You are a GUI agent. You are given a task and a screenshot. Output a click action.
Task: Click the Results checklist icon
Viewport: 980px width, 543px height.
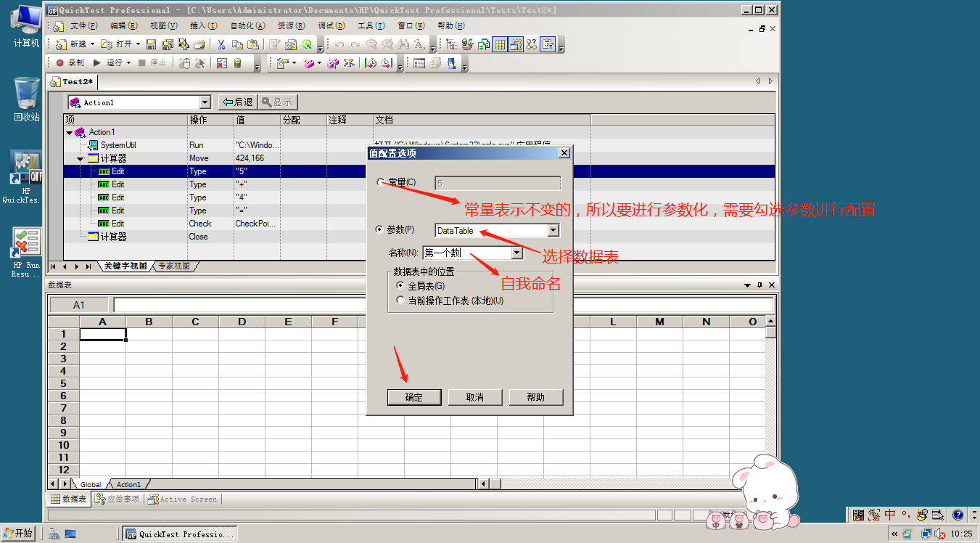tap(221, 62)
